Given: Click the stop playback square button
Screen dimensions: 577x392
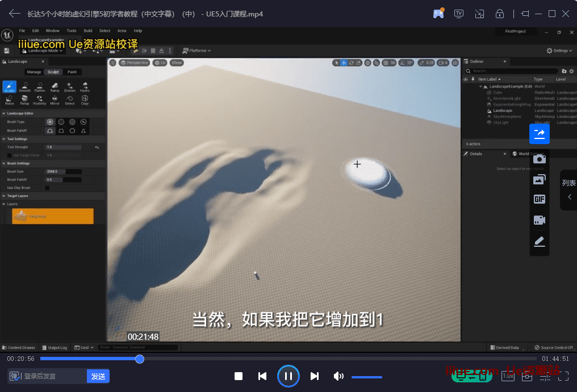Looking at the screenshot, I should [x=239, y=376].
